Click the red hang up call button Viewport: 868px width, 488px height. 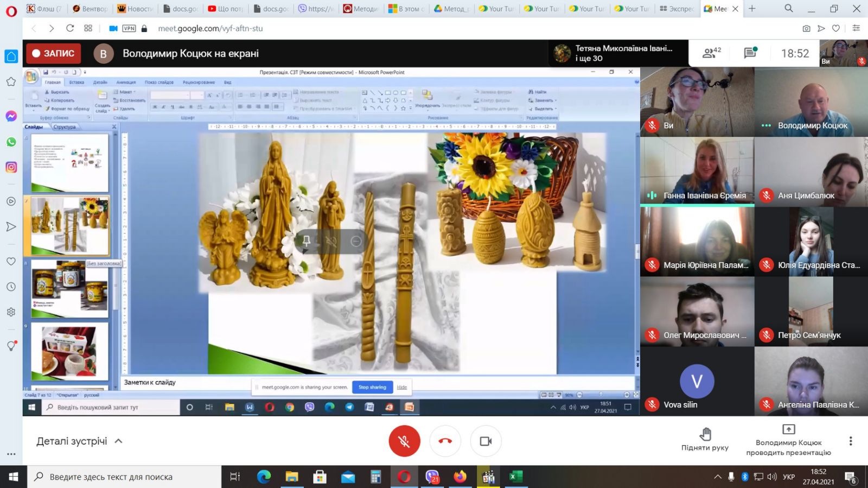445,441
